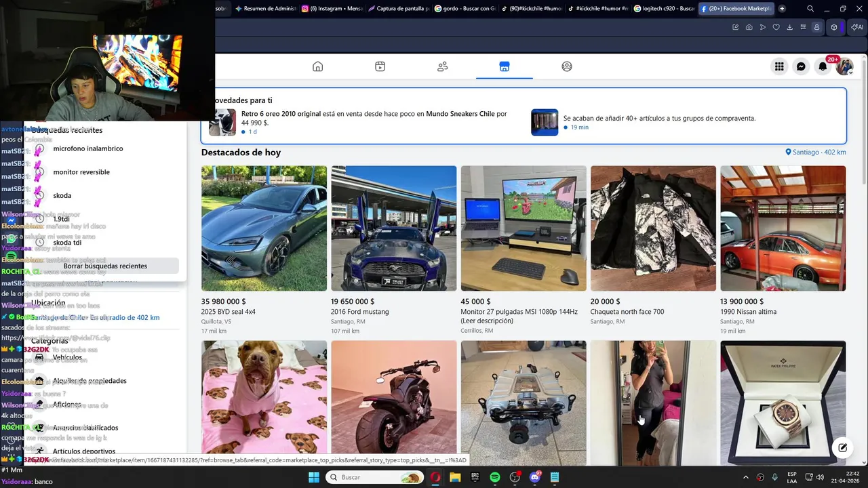Open File Explorer from the taskbar
868x488 pixels.
pyautogui.click(x=455, y=477)
